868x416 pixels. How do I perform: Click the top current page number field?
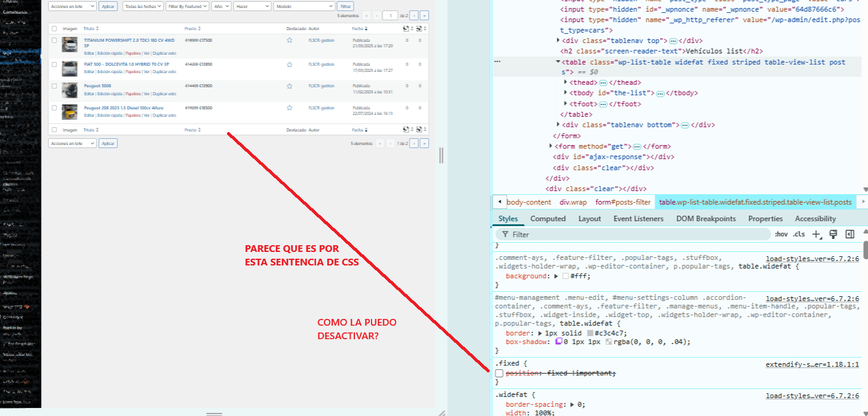[390, 15]
